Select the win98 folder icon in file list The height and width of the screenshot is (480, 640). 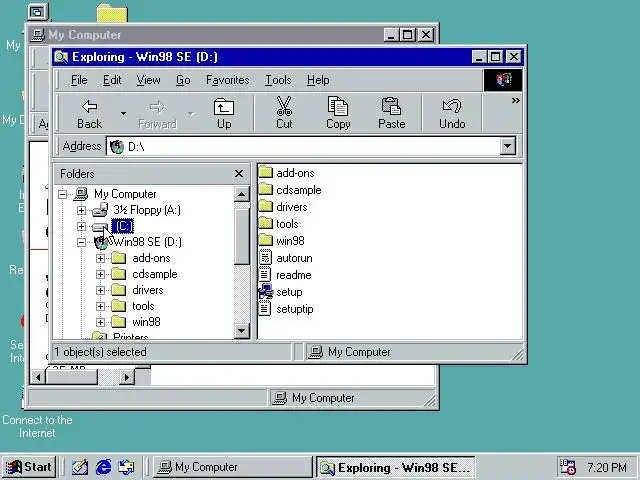tap(266, 240)
